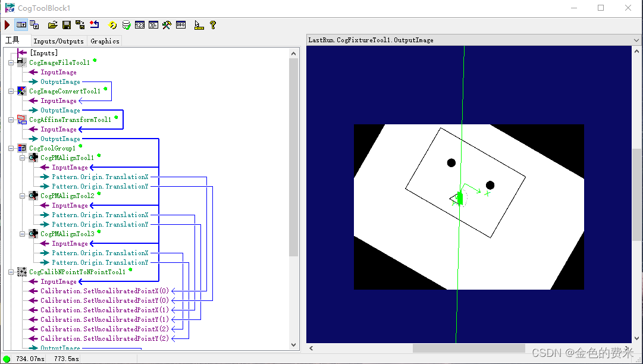This screenshot has width=643, height=364.
Task: Click the DBG debug toolbar icon
Action: click(181, 25)
